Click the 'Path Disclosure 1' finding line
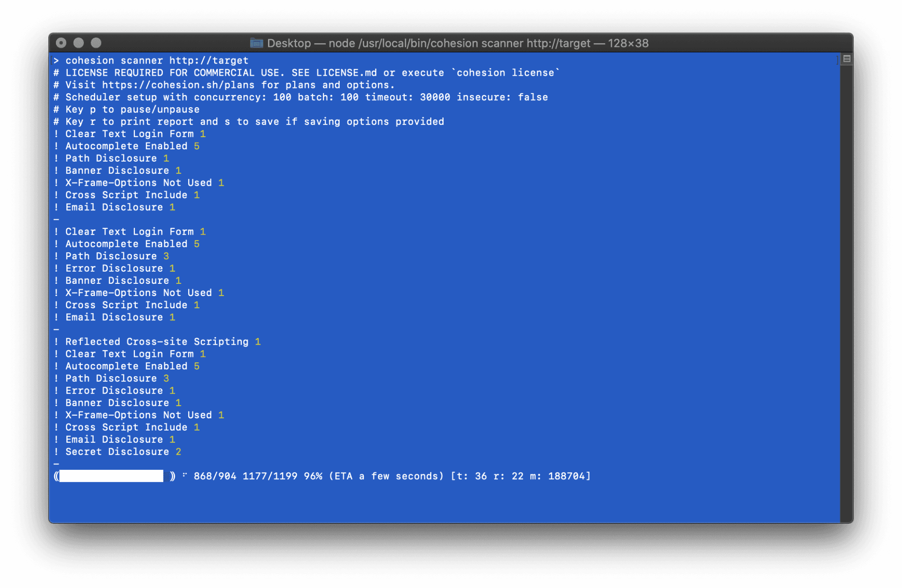 click(111, 158)
